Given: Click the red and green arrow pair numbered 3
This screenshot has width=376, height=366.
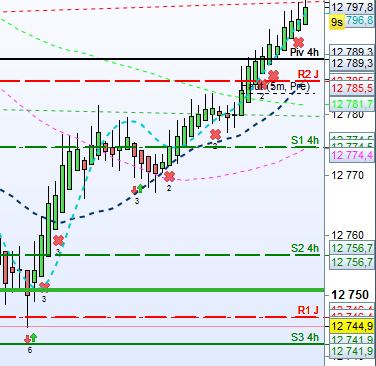Looking at the screenshot, I should [x=137, y=189].
